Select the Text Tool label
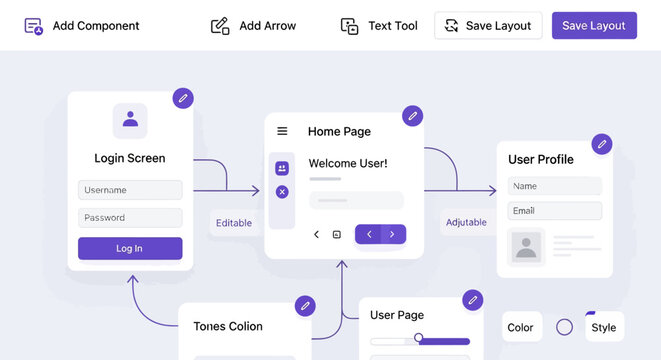The height and width of the screenshot is (360, 661). tap(393, 26)
